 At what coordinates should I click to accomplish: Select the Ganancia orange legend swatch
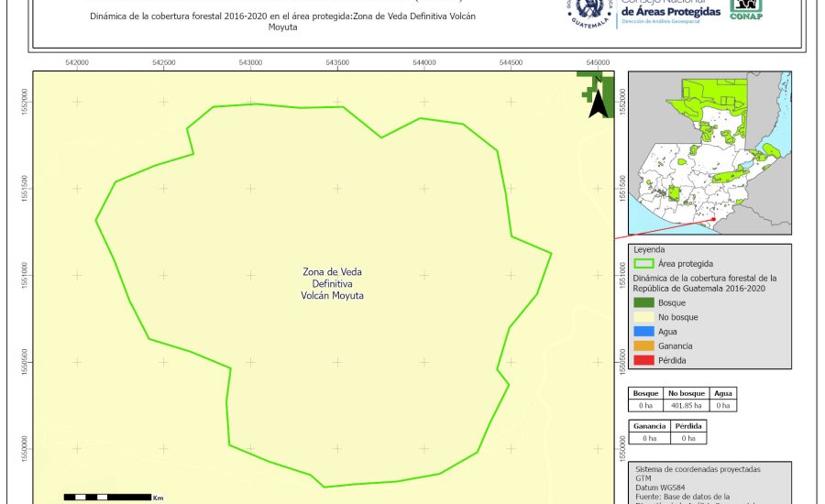[643, 345]
